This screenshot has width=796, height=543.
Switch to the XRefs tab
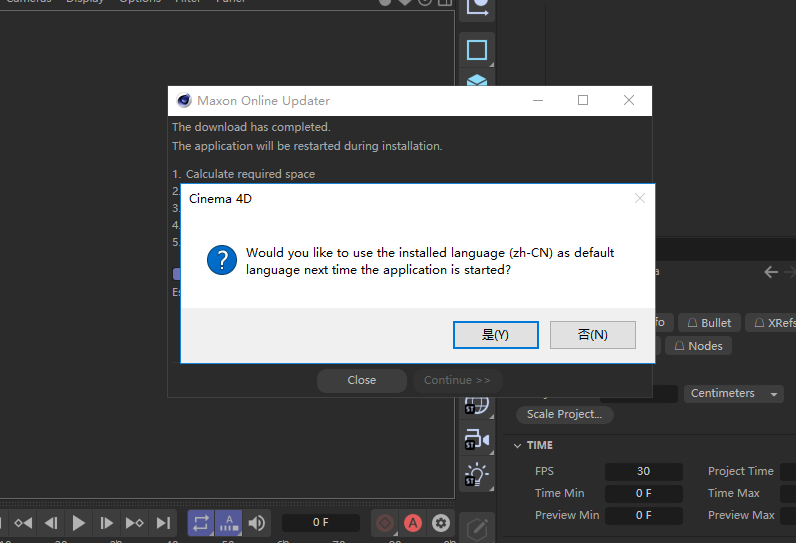(772, 323)
